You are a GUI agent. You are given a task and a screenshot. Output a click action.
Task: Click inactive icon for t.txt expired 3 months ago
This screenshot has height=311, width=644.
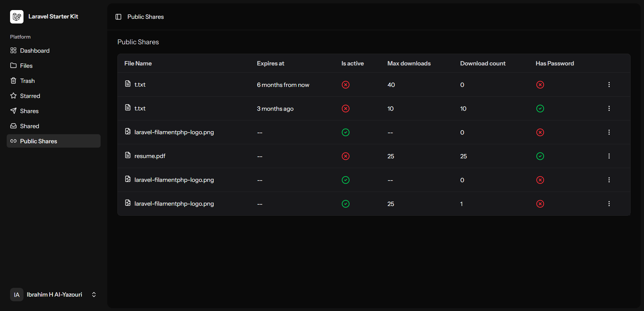345,108
